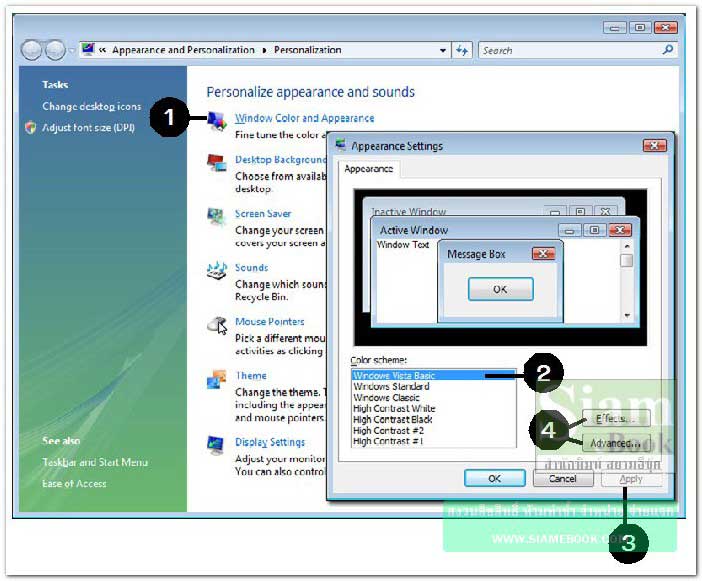Screen dimensions: 702x581
Task: Click Adjust font size (DPI) task
Action: (x=88, y=128)
